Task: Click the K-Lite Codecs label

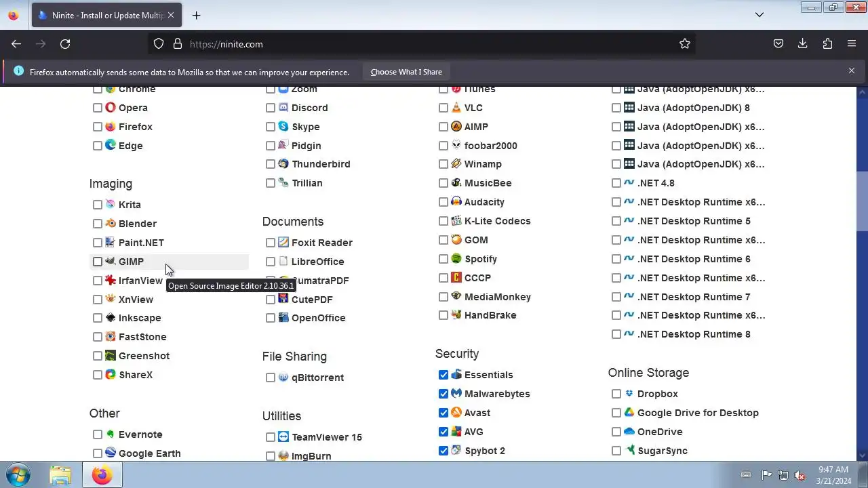Action: (498, 221)
